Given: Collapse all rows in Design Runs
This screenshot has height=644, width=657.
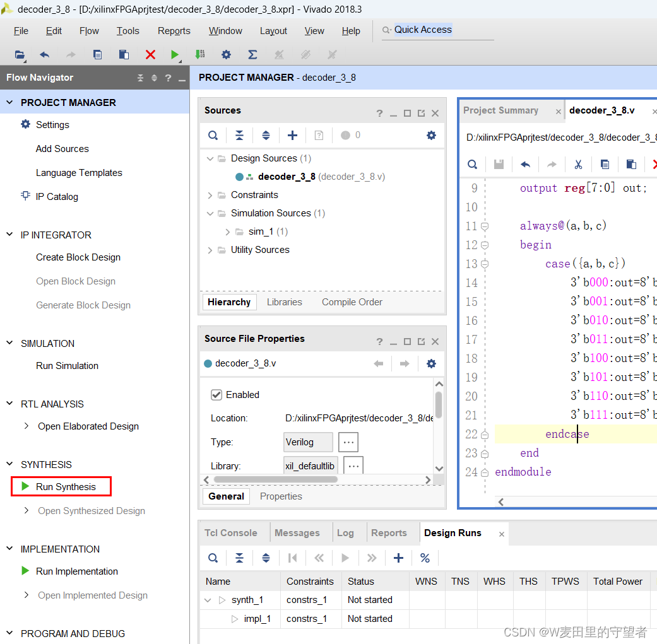Looking at the screenshot, I should [239, 558].
